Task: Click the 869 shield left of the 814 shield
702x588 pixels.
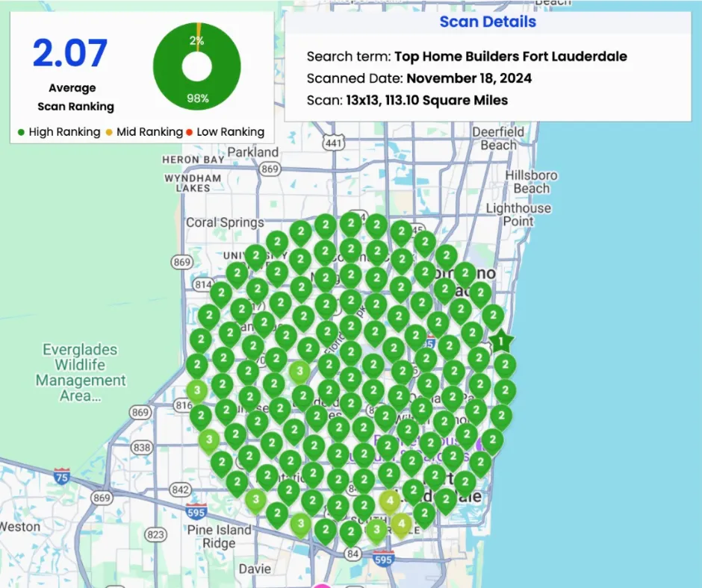Action: coord(181,262)
